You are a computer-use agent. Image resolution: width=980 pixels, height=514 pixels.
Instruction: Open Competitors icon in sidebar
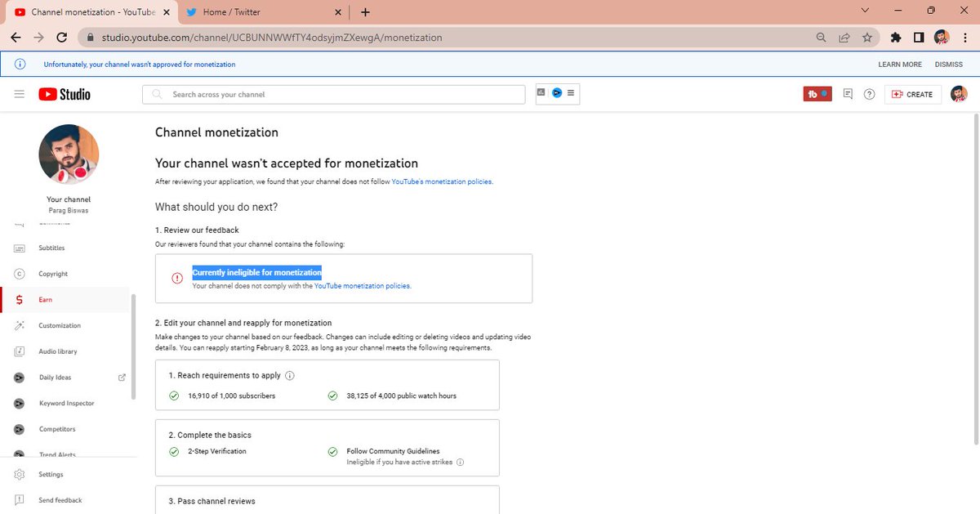click(20, 429)
